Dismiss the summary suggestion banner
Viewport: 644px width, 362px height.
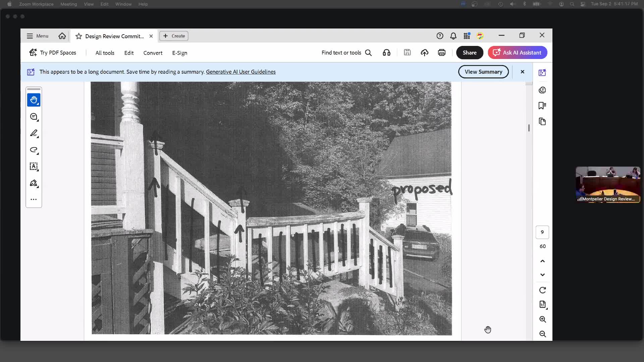(x=522, y=72)
